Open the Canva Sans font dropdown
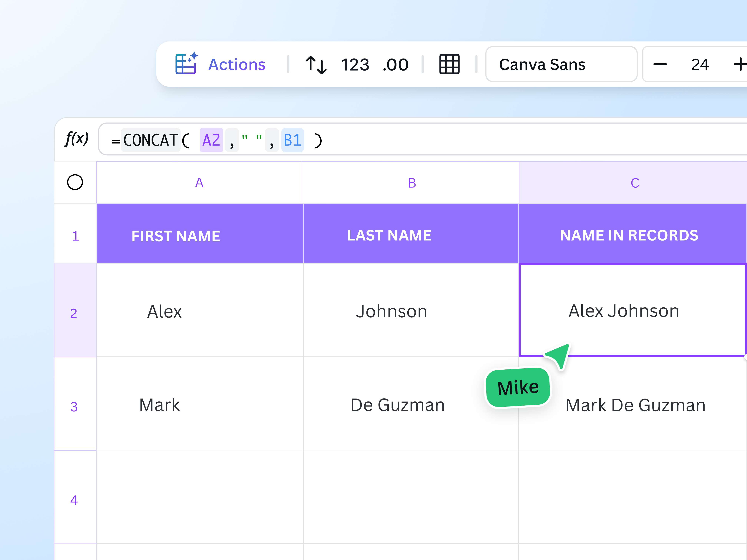The width and height of the screenshot is (747, 560). point(561,64)
